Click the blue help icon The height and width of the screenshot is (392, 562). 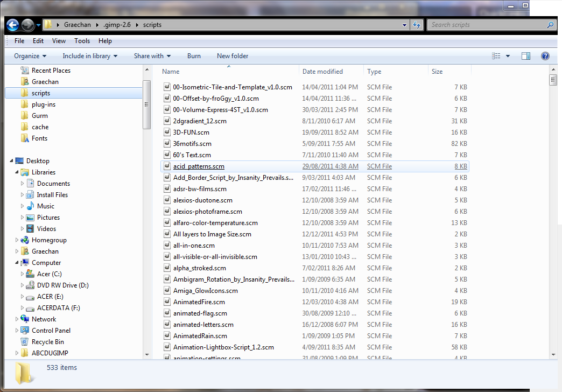[545, 56]
